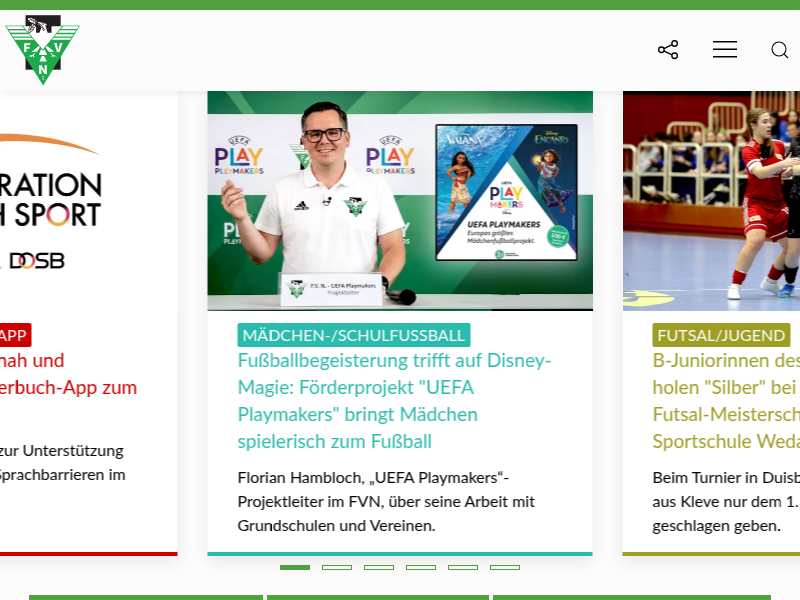Click the futsal match photo
800x600 pixels.
tap(711, 200)
